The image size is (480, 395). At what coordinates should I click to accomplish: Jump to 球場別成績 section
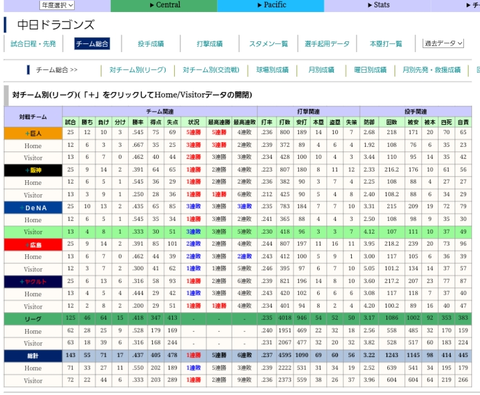tap(272, 70)
